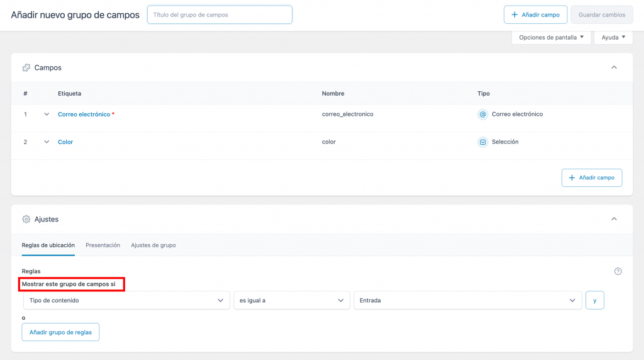Open the Opciones de pantalla menu
Viewport: 644px width, 360px height.
coord(551,37)
